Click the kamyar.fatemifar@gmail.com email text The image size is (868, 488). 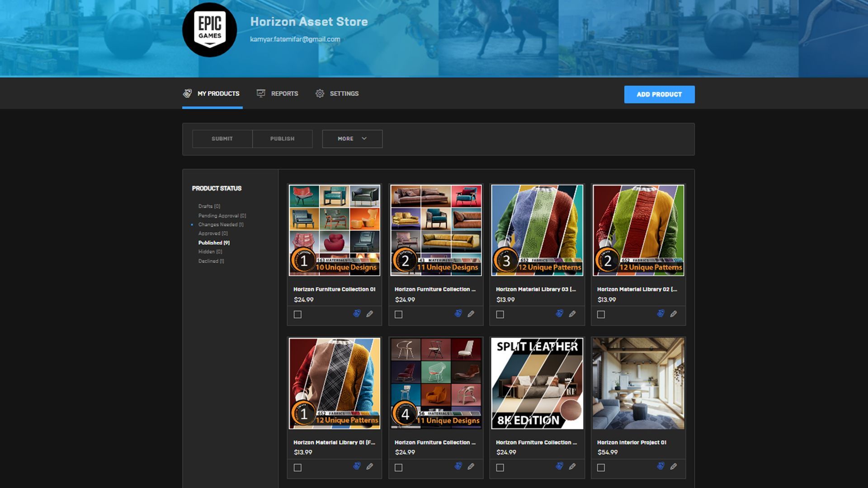295,39
